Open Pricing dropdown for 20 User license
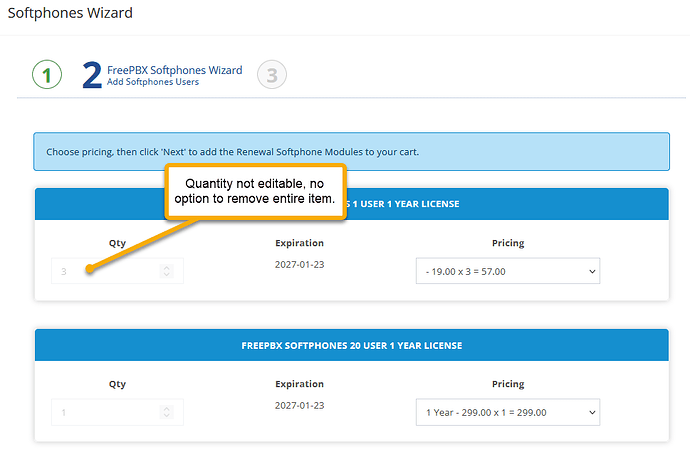The height and width of the screenshot is (457, 690). pyautogui.click(x=508, y=411)
